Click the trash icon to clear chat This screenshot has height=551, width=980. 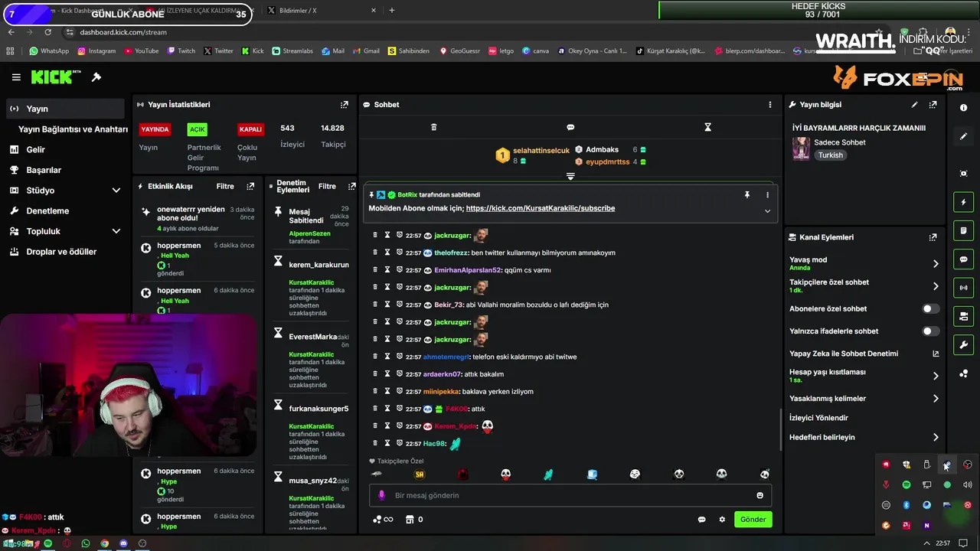tap(433, 127)
